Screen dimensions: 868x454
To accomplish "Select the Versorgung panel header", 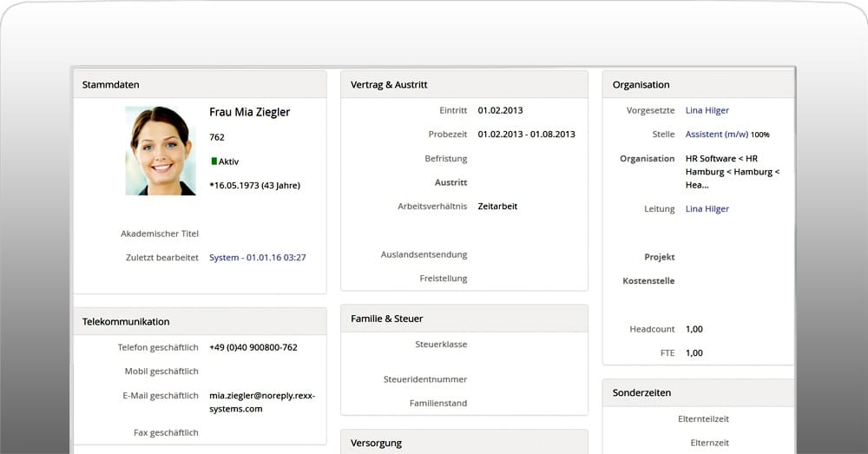I will [464, 443].
